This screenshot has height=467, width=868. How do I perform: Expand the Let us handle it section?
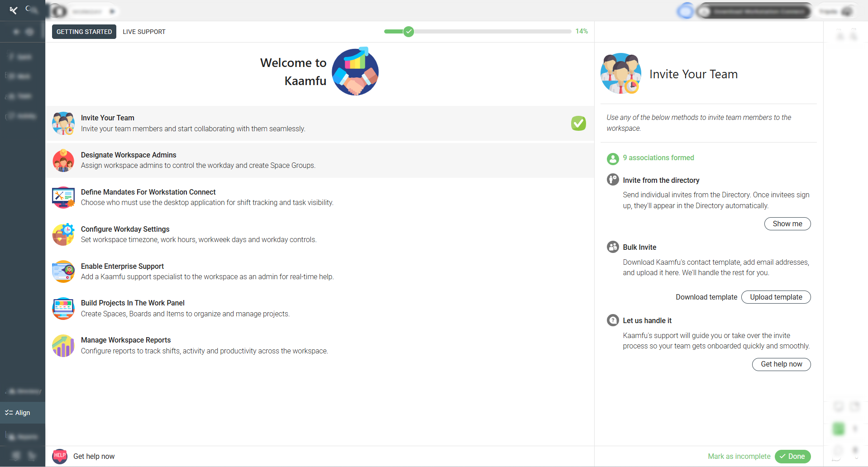(x=647, y=320)
